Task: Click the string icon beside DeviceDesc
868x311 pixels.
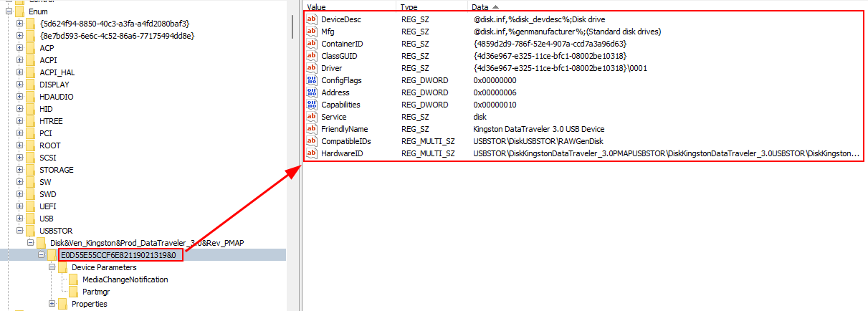Action: coord(311,19)
